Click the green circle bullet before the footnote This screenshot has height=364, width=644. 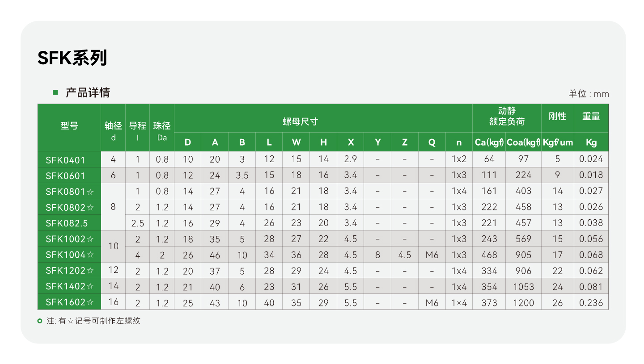(x=40, y=321)
